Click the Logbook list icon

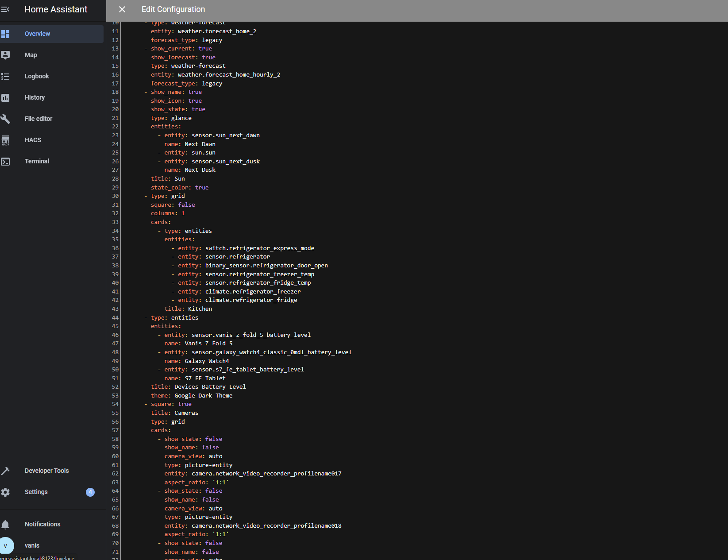[x=5, y=77]
